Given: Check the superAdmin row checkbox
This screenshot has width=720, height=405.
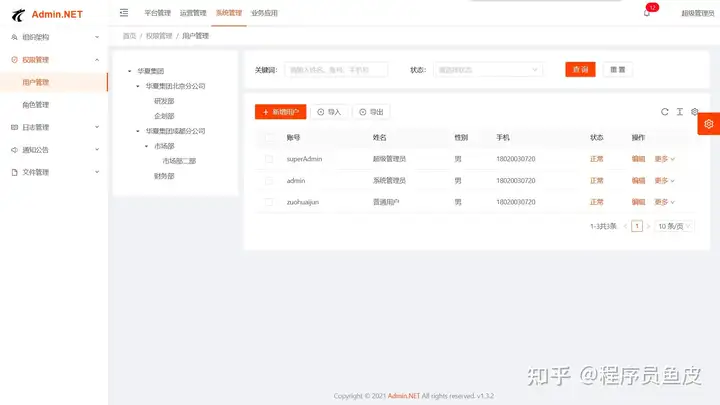Looking at the screenshot, I should [269, 159].
